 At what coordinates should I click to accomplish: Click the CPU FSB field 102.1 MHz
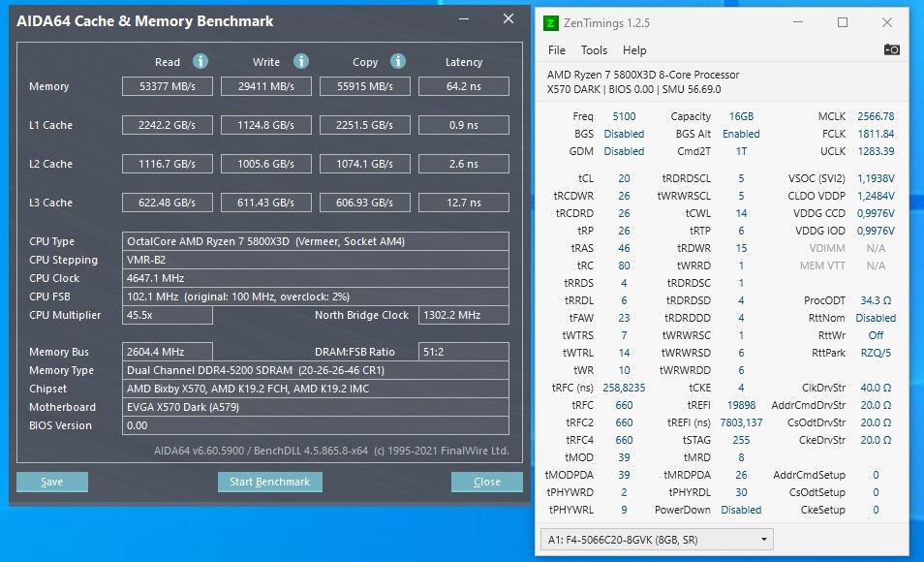pos(316,297)
